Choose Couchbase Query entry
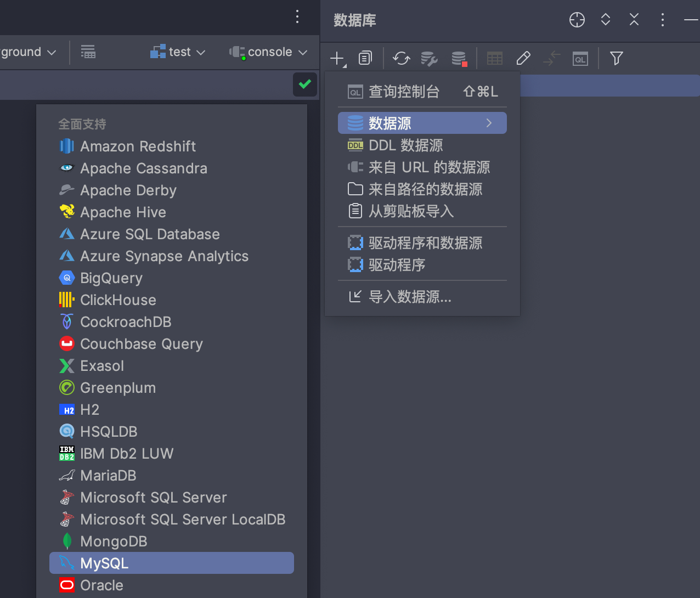This screenshot has width=700, height=598. point(172,343)
